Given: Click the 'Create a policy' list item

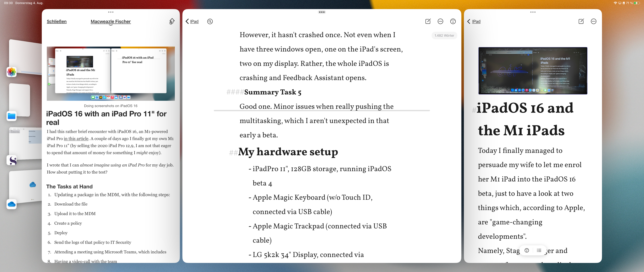Looking at the screenshot, I should [x=68, y=223].
